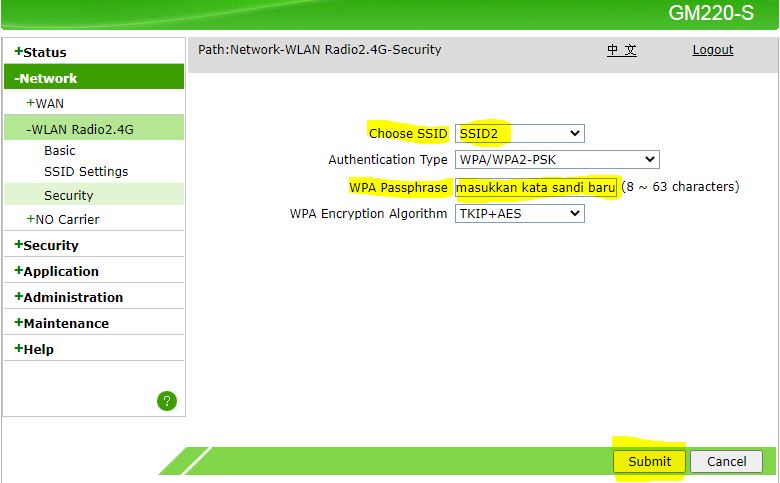Click the 'WPA Encryption Algorithm' label
Viewport: 780px width, 483px height.
[x=368, y=214]
